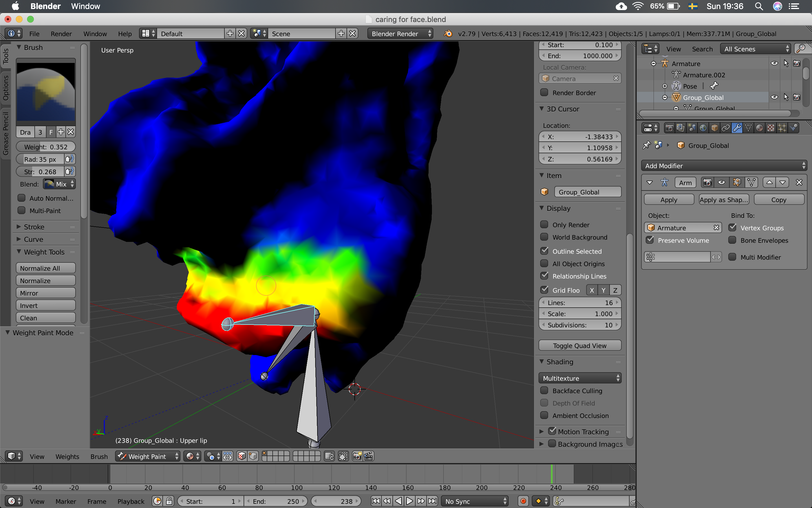812x508 pixels.
Task: Open the Particles properties tab
Action: point(782,128)
